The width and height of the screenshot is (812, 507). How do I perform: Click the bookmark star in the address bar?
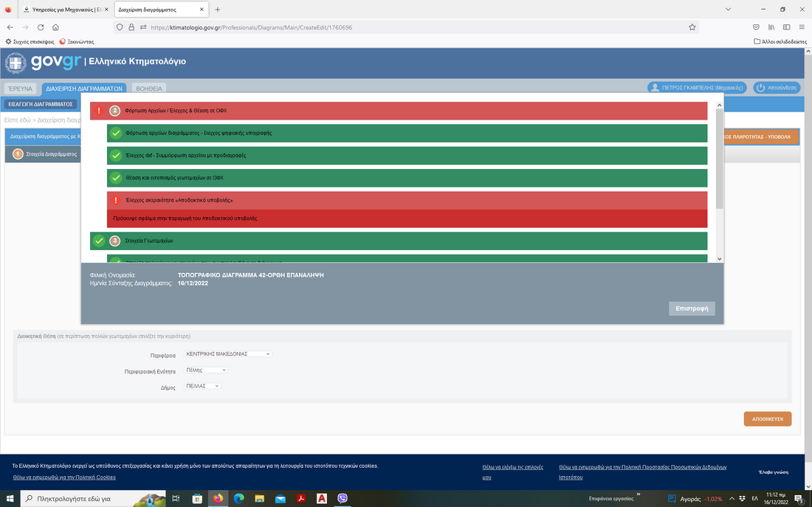pos(692,27)
